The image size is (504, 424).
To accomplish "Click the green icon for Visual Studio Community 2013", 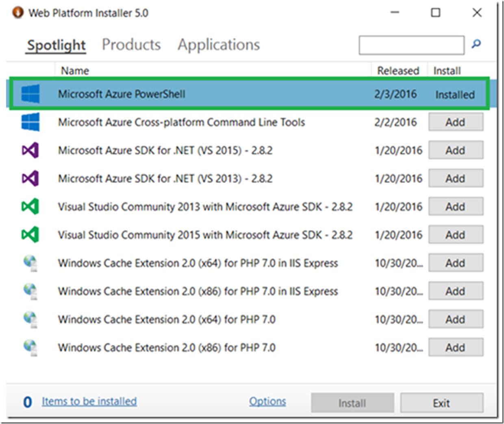I will click(x=30, y=206).
